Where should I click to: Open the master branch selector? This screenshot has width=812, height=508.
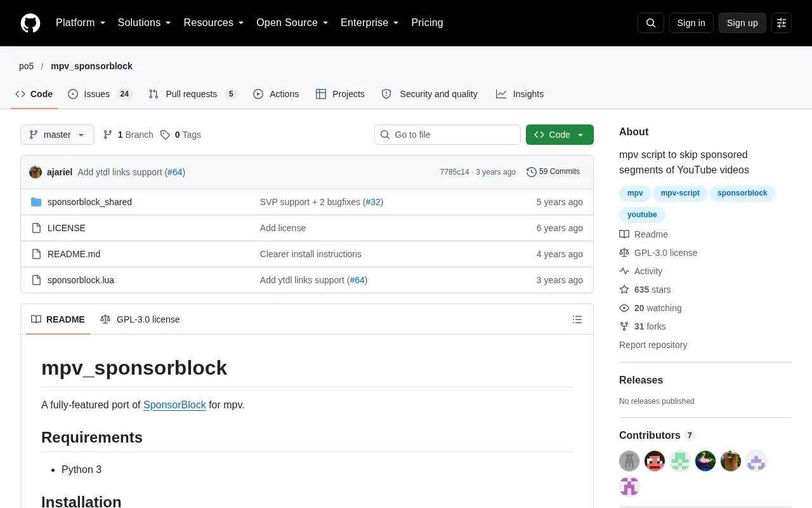[57, 135]
